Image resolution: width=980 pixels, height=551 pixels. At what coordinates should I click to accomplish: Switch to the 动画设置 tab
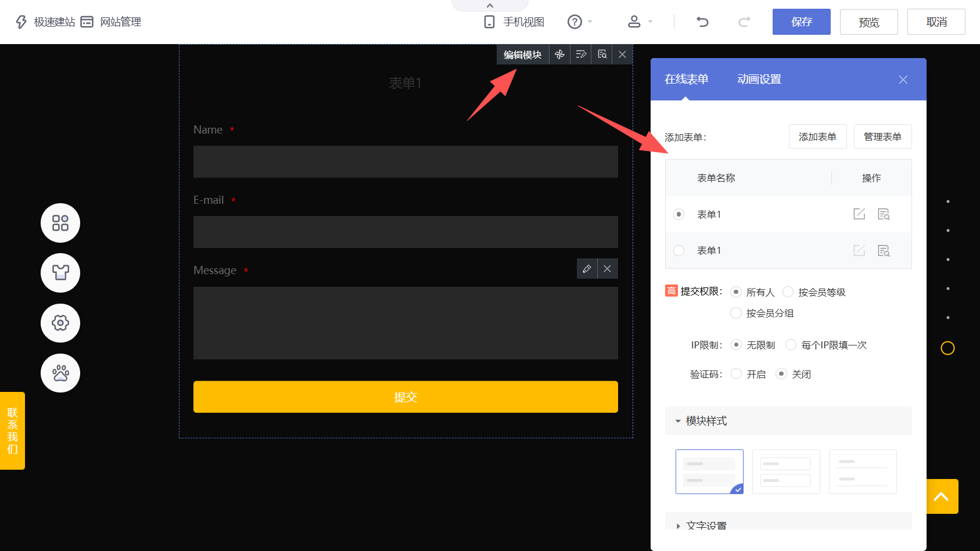coord(759,80)
